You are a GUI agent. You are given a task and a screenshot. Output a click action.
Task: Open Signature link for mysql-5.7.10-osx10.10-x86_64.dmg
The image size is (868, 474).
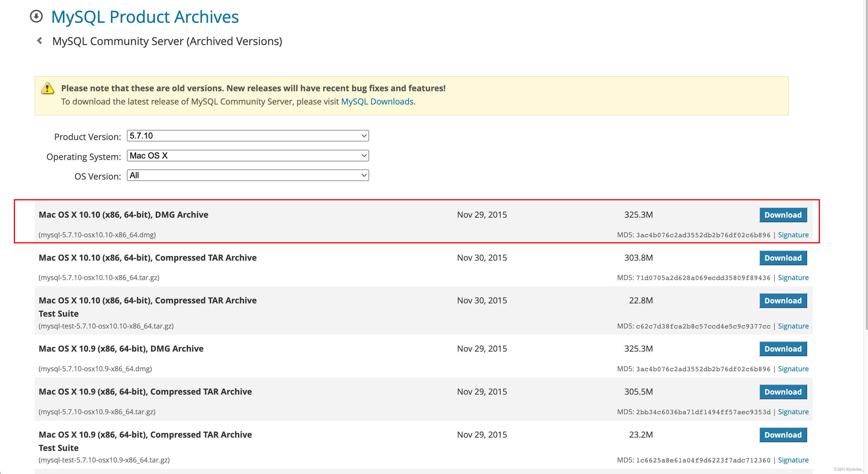pyautogui.click(x=793, y=235)
